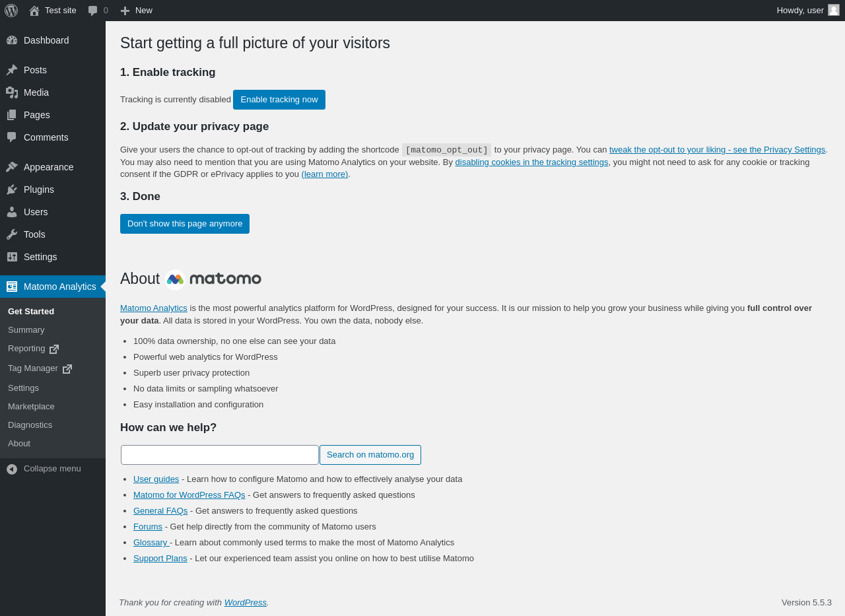845x616 pixels.
Task: Open the Matomo Summary submenu item
Action: coord(26,330)
